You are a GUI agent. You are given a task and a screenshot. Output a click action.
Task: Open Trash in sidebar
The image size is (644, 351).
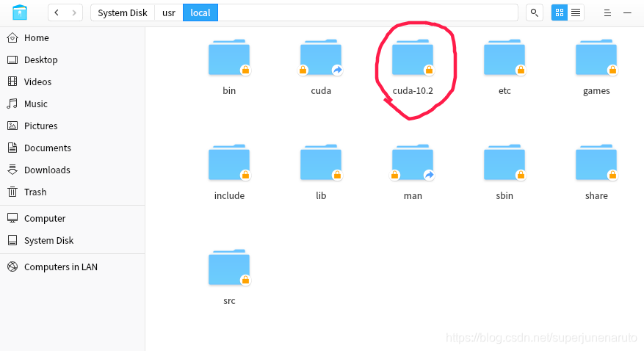72,192
